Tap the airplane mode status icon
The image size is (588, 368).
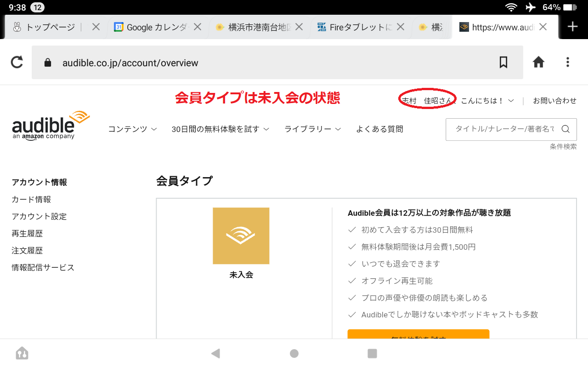tap(531, 7)
